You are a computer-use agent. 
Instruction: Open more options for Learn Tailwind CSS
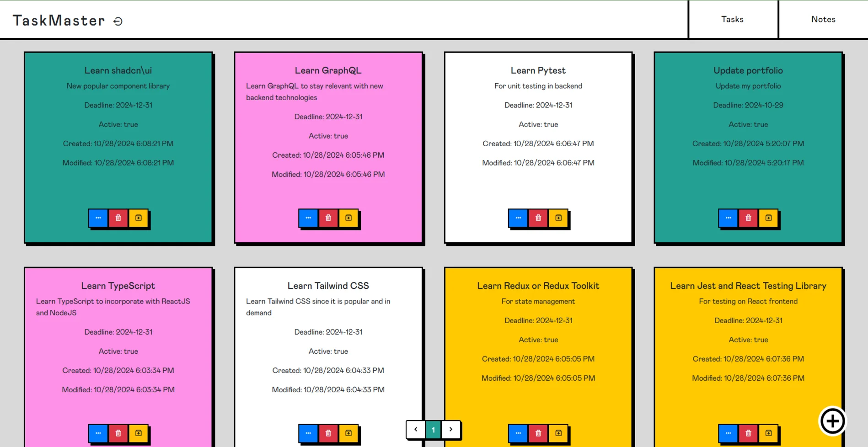pos(308,433)
